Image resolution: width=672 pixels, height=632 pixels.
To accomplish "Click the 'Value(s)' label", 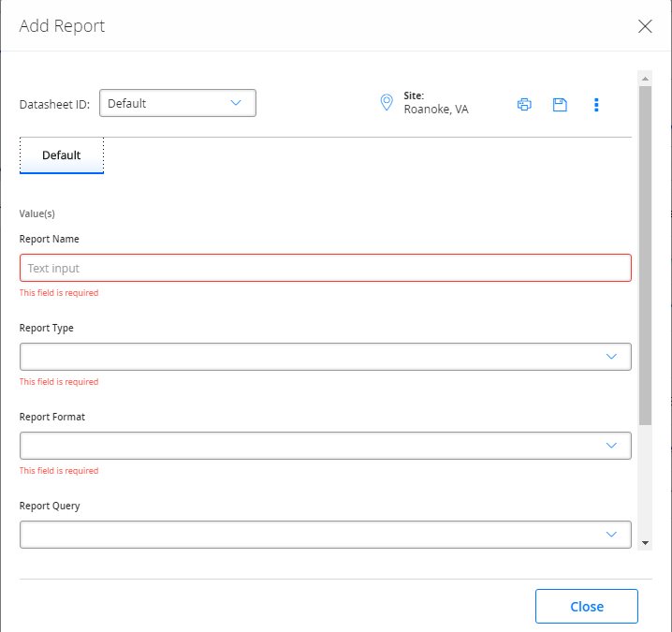I will pyautogui.click(x=37, y=213).
